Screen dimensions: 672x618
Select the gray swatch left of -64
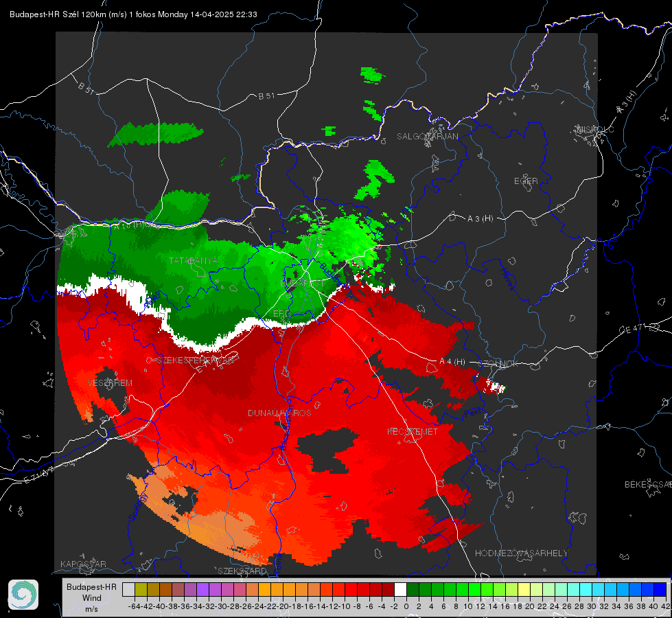(x=128, y=589)
